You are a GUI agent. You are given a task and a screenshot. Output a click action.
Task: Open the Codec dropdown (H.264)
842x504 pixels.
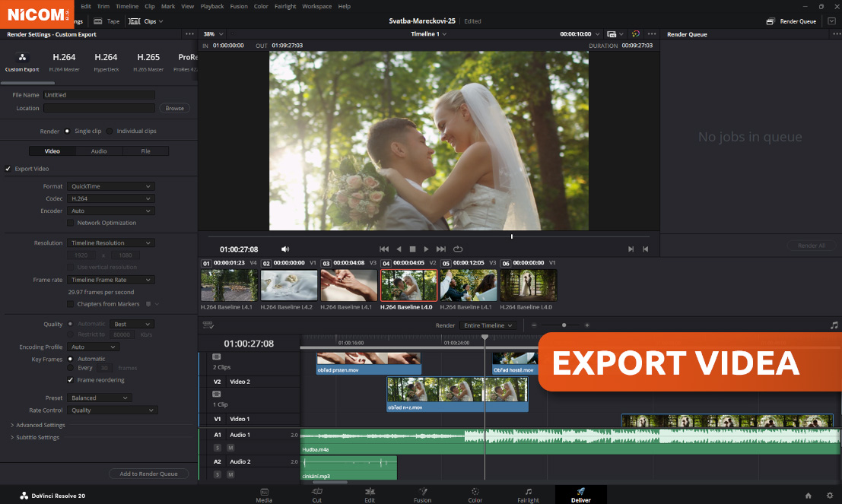110,198
